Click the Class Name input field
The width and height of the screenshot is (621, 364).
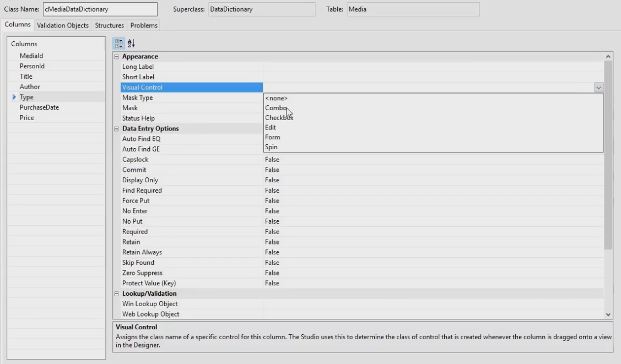click(99, 9)
